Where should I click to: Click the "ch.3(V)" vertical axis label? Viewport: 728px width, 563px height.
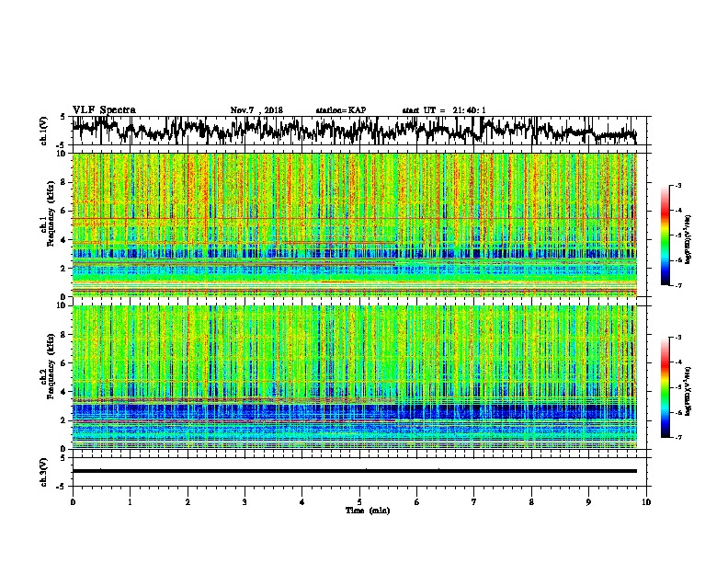coord(43,472)
